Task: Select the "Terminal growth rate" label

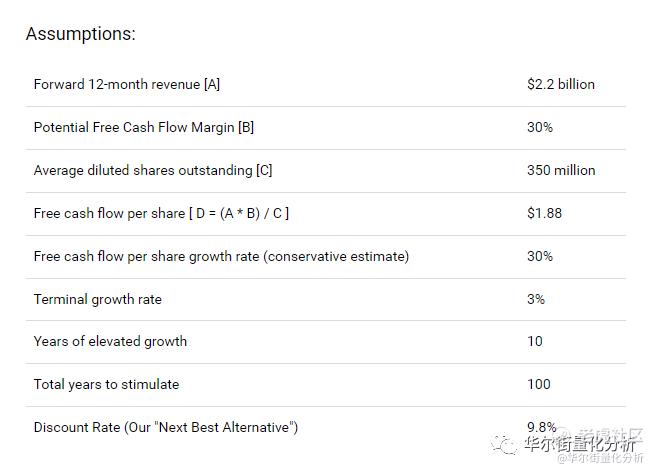Action: [97, 299]
